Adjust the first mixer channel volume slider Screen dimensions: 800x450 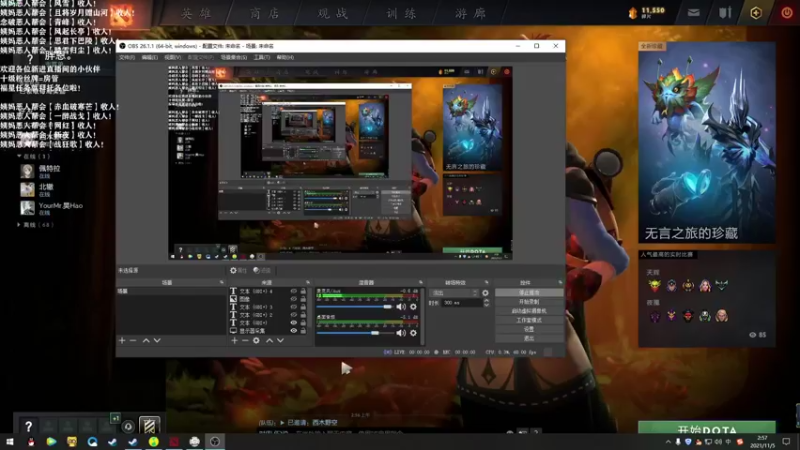tap(355, 307)
